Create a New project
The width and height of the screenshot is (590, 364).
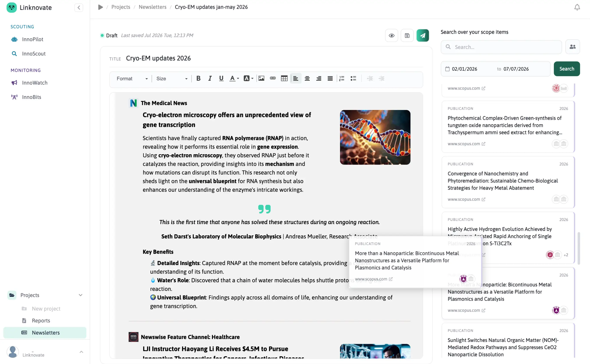coord(46,309)
